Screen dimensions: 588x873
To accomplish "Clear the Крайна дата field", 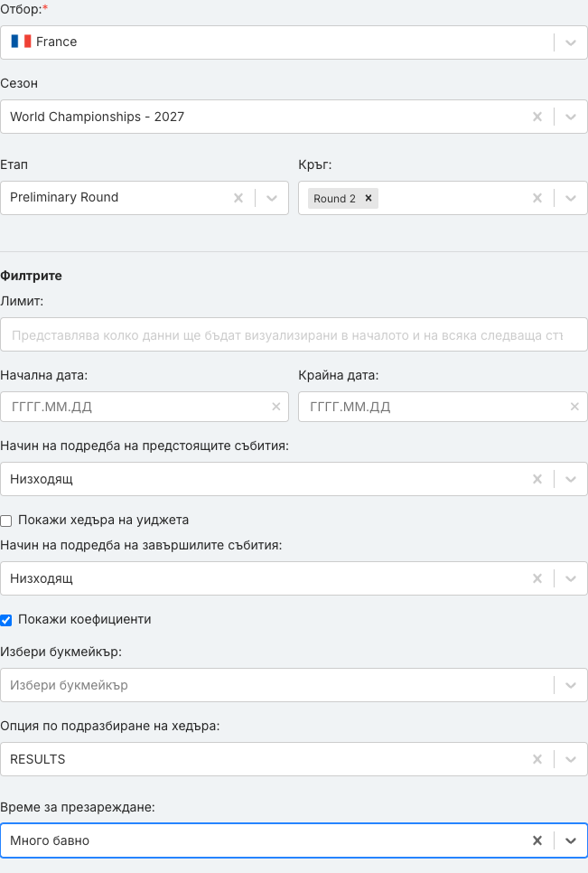I will pyautogui.click(x=574, y=407).
